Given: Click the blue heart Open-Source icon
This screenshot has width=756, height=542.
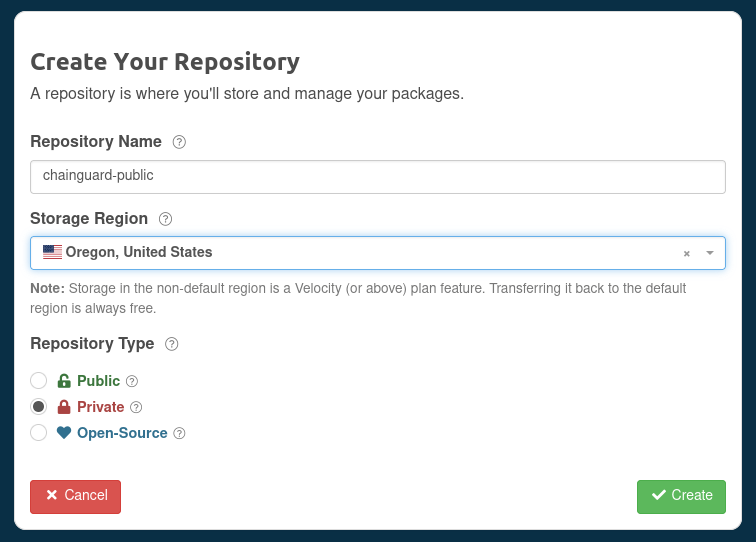Looking at the screenshot, I should pyautogui.click(x=64, y=433).
